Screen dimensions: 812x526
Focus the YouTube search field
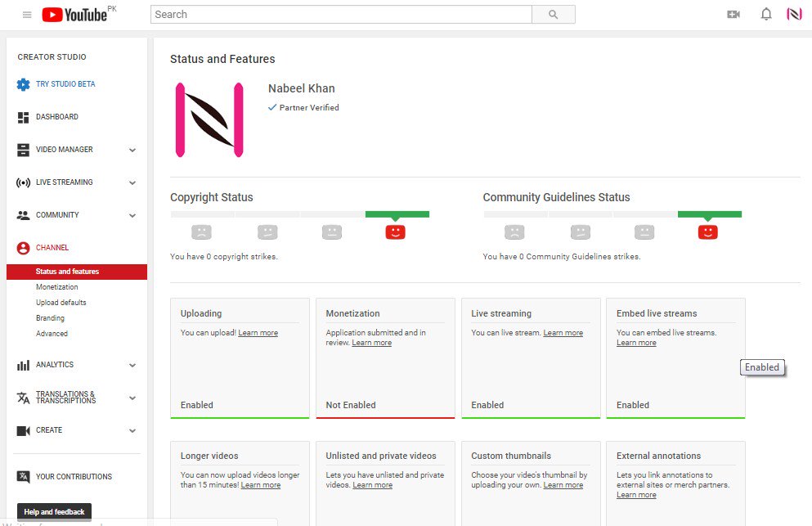tap(341, 15)
